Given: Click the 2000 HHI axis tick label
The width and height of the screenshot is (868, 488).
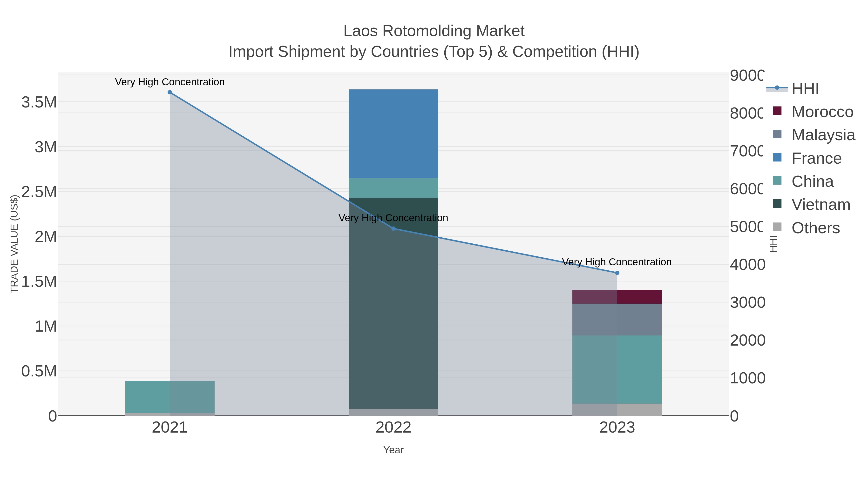Looking at the screenshot, I should pyautogui.click(x=748, y=341).
